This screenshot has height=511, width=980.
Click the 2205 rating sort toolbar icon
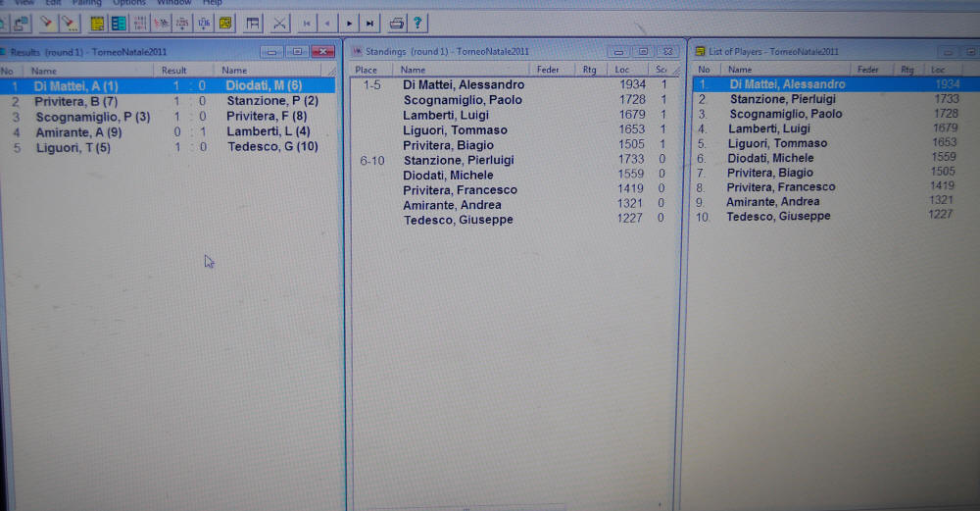click(182, 24)
